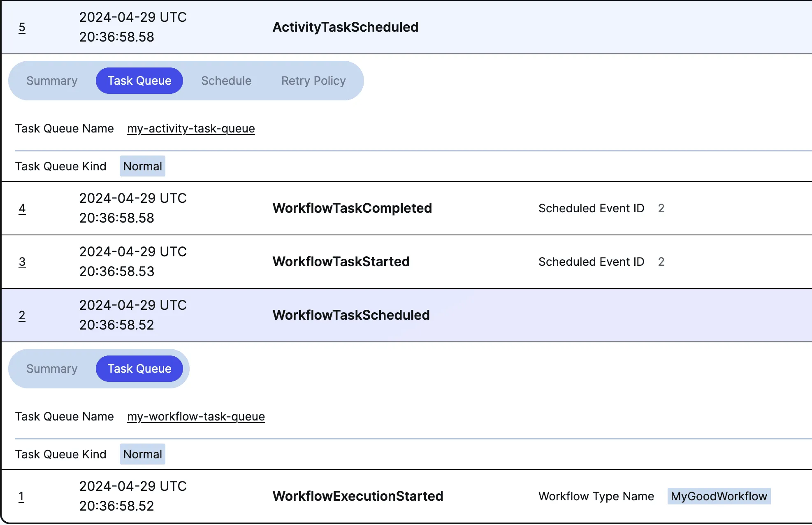
Task: Expand the WorkflowTaskStarted event row
Action: (341, 262)
